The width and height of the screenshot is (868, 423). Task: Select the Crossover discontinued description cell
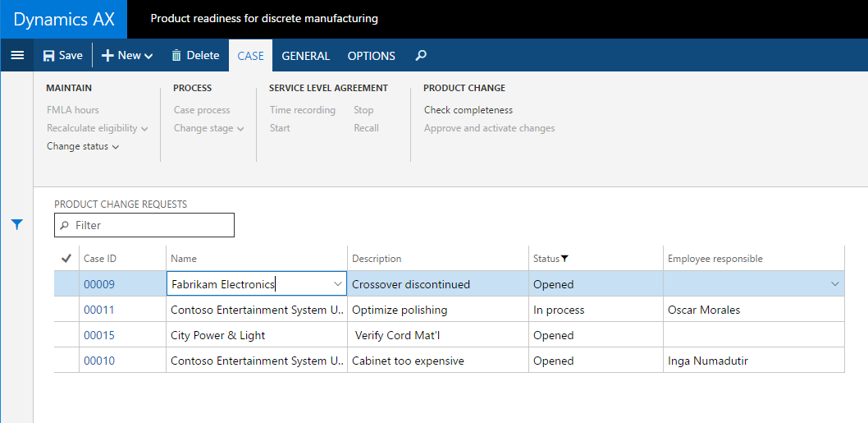pyautogui.click(x=438, y=284)
